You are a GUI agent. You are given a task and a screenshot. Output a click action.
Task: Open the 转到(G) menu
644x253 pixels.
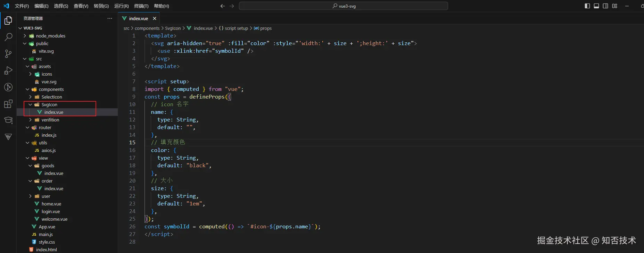pos(101,6)
